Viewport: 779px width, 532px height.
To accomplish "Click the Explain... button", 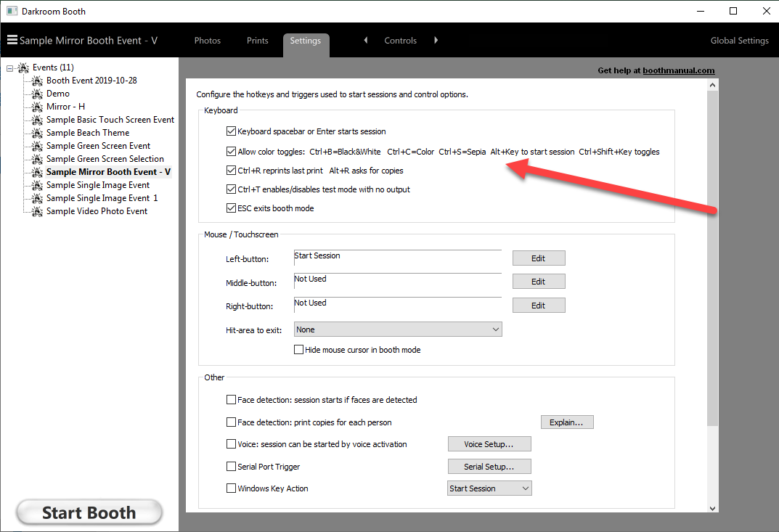I will [x=567, y=422].
